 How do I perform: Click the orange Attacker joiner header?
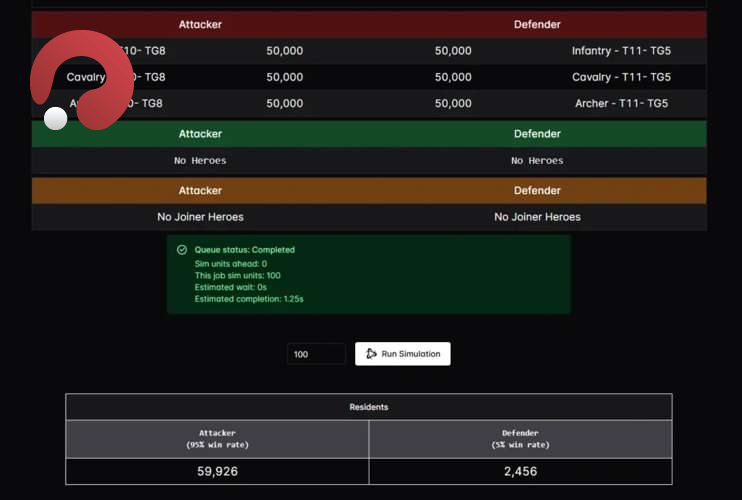200,191
